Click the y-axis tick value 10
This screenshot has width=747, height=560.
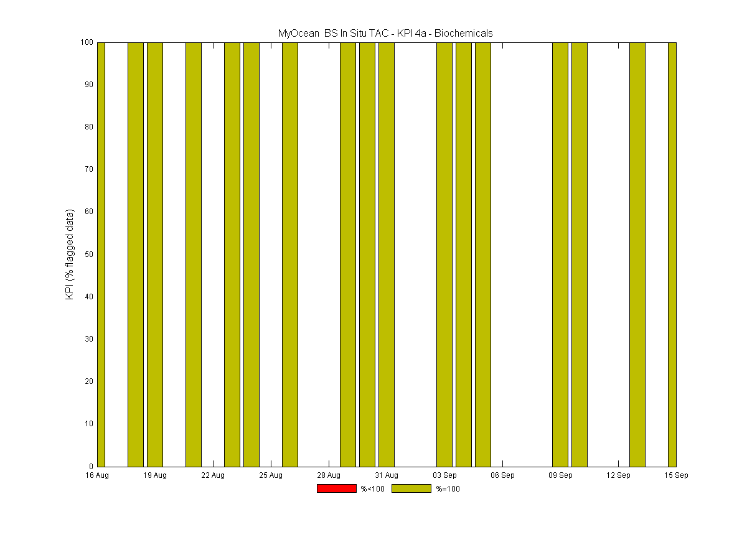click(x=89, y=424)
